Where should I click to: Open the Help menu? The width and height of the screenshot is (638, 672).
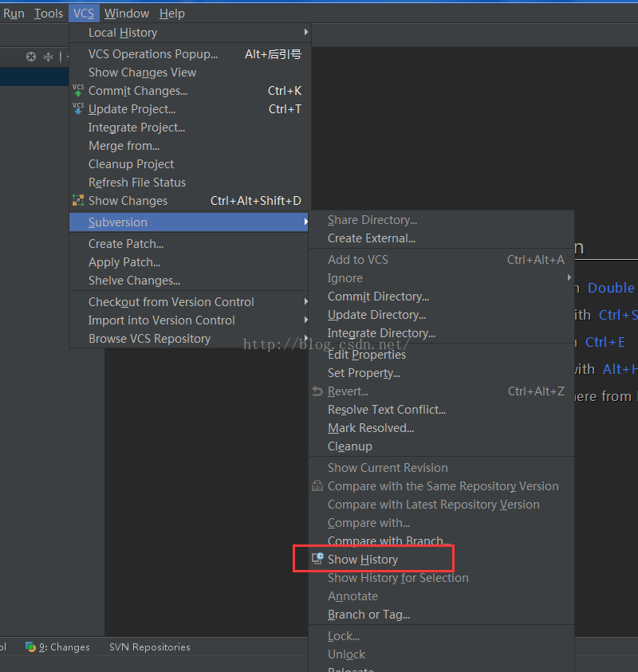tap(172, 14)
